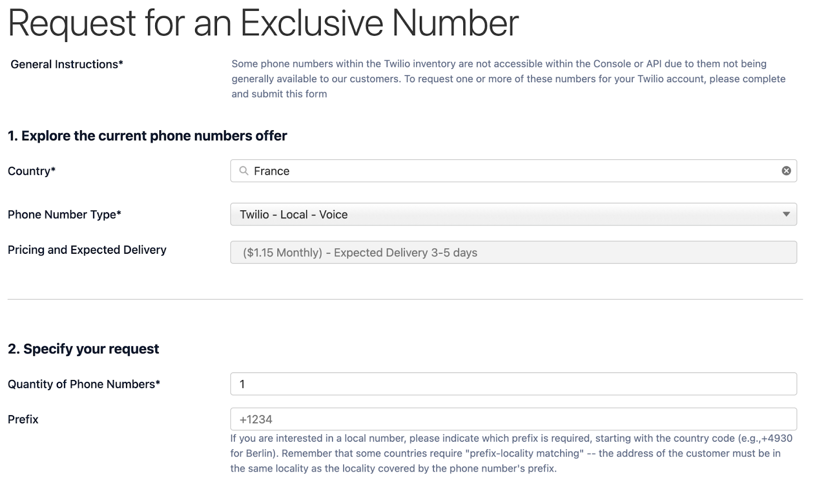The image size is (817, 504).
Task: Clear the France country selection
Action: [x=786, y=171]
